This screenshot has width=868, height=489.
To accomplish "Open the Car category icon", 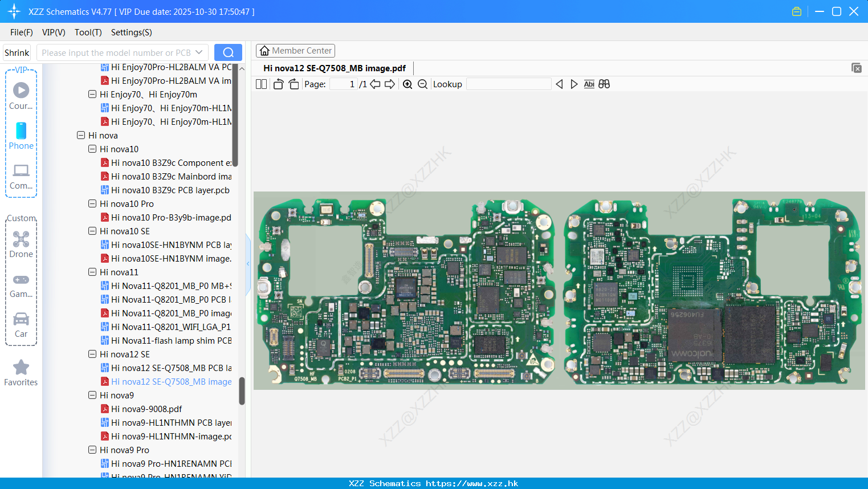I will (21, 324).
